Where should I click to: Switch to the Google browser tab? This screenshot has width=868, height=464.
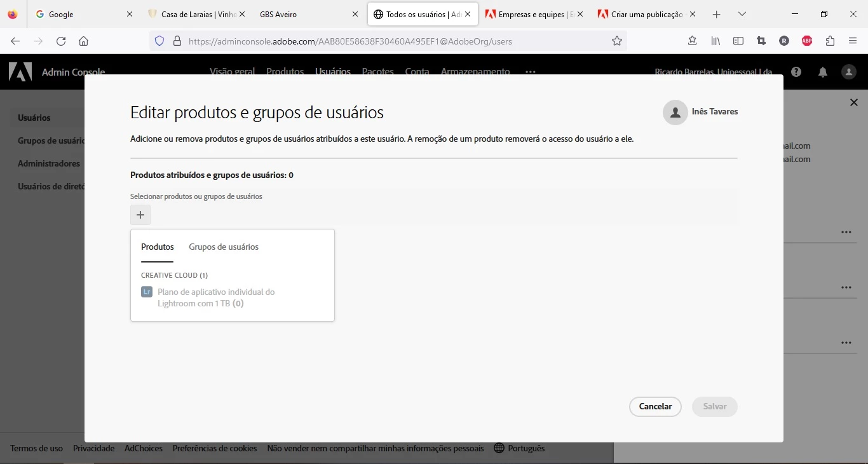click(x=84, y=14)
